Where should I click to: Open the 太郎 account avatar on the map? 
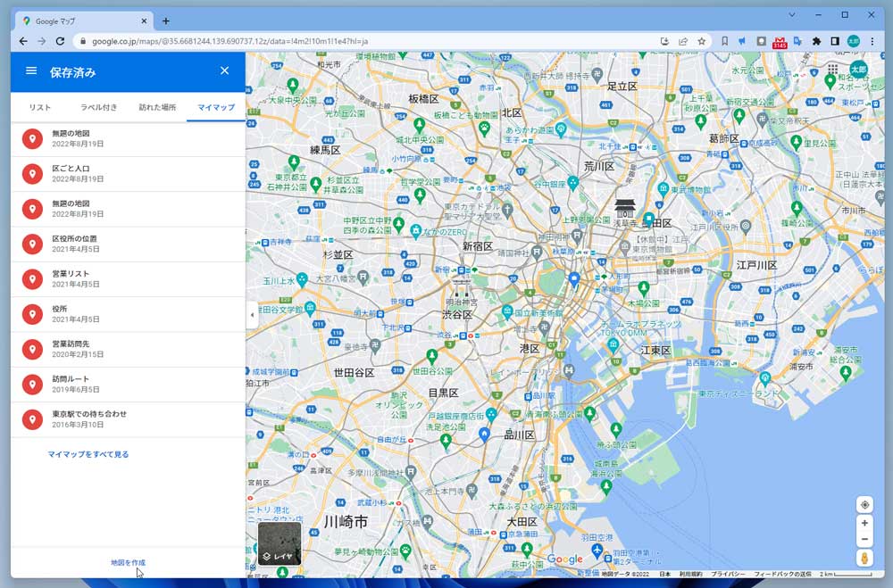(858, 69)
